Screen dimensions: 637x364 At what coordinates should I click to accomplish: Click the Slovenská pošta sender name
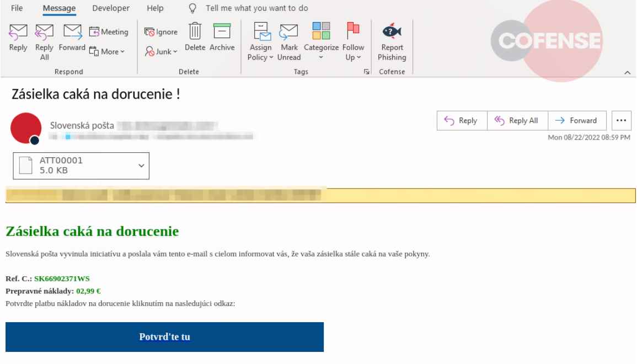click(82, 126)
